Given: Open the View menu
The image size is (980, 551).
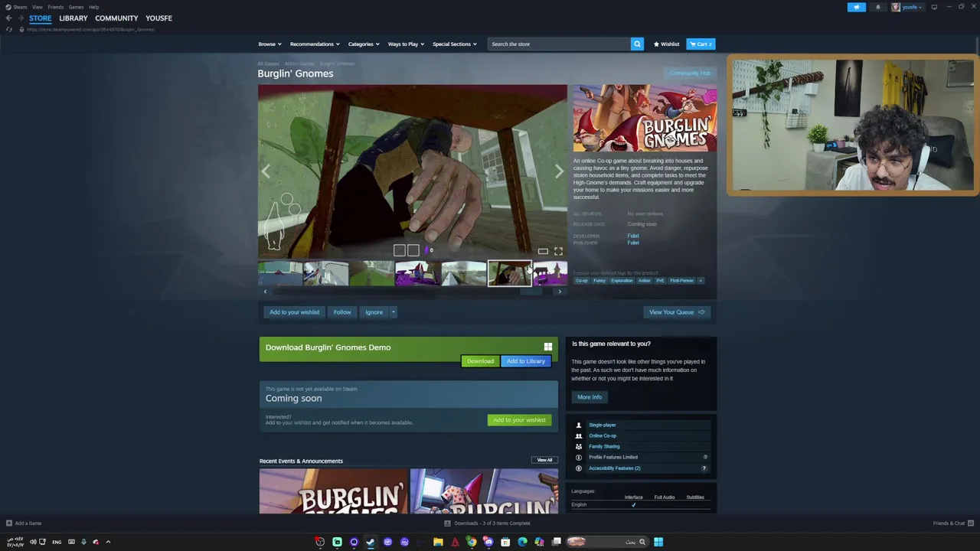Looking at the screenshot, I should coord(37,7).
